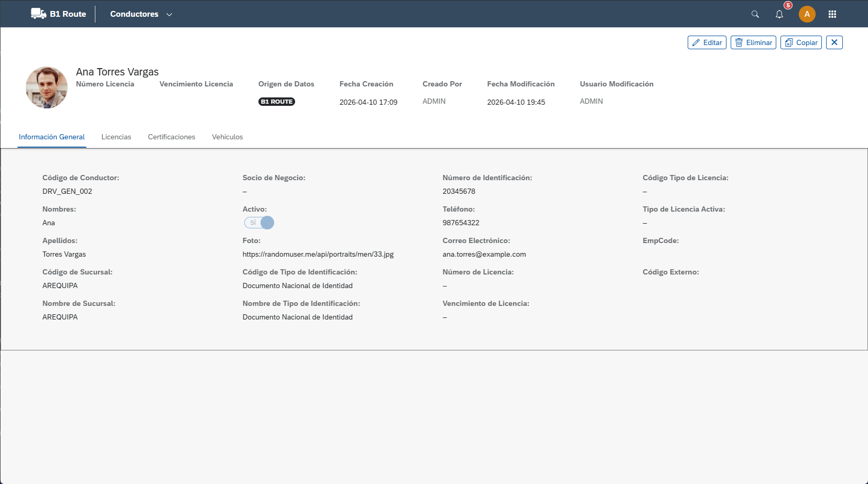This screenshot has height=484, width=868.
Task: Click the email ana.torres@example.com
Action: [x=484, y=254]
